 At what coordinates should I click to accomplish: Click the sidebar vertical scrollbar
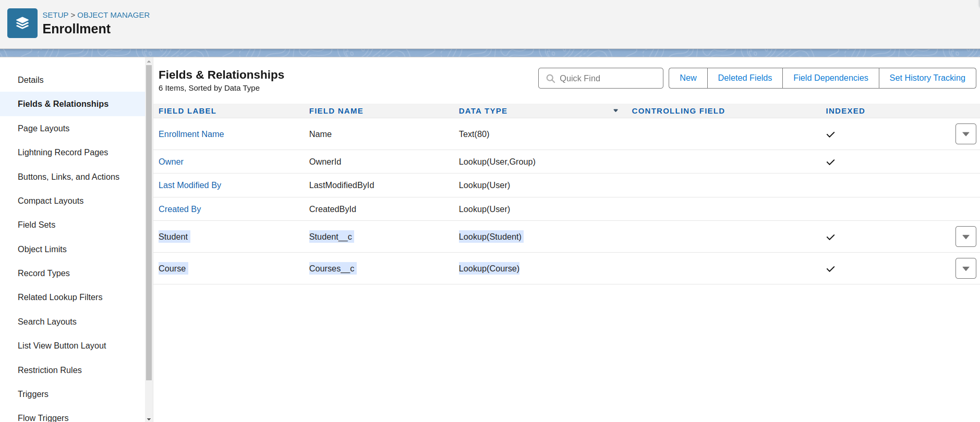point(149,222)
